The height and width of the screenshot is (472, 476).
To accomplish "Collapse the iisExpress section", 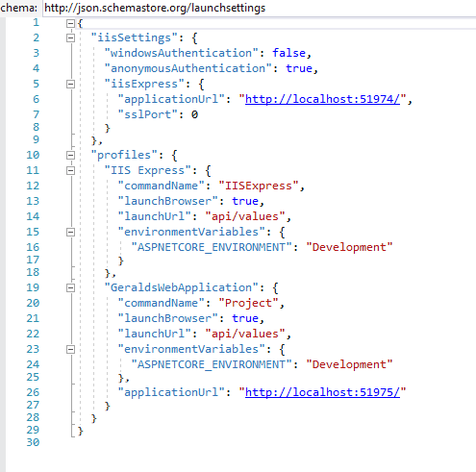I will [x=70, y=85].
